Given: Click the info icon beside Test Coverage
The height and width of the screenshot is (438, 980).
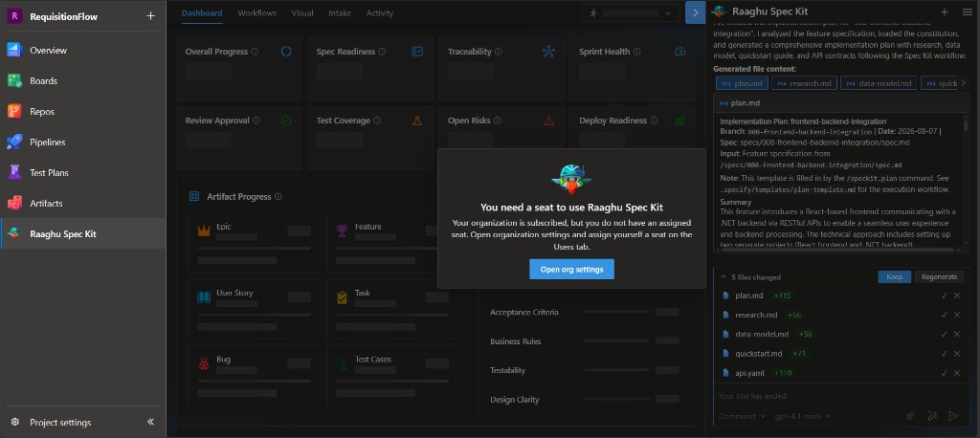Looking at the screenshot, I should 377,120.
